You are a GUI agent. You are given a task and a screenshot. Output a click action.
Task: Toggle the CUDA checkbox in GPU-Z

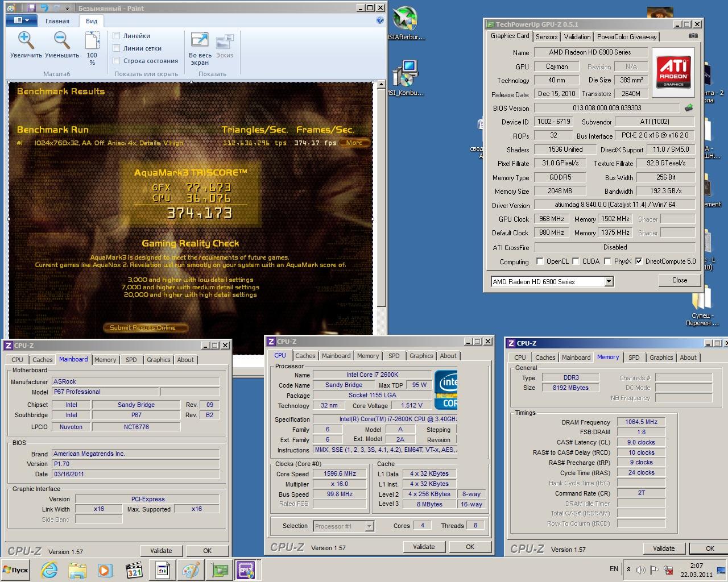[576, 261]
